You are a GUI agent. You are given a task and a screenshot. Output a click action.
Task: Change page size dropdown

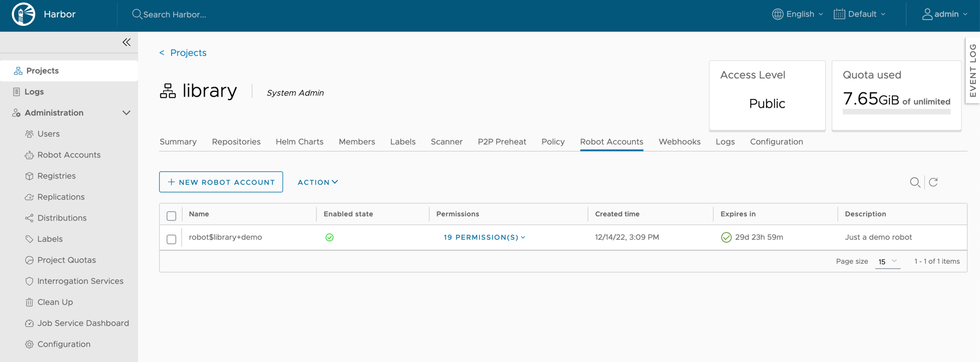[x=887, y=261]
